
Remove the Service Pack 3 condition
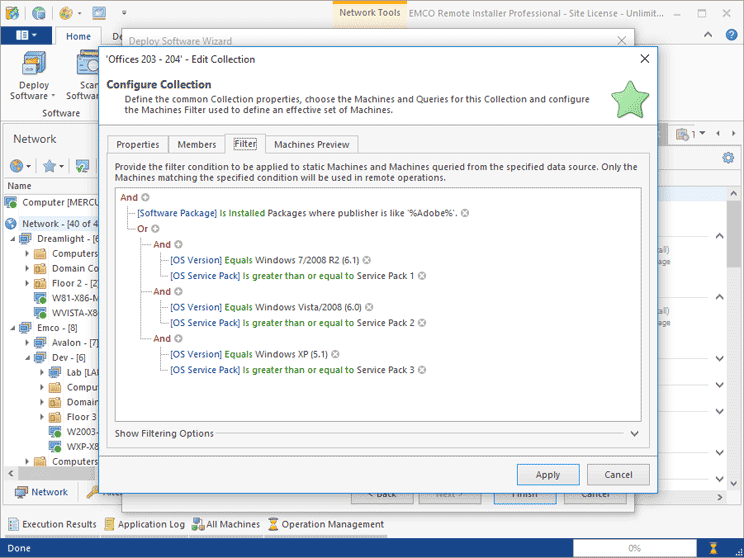pyautogui.click(x=423, y=370)
